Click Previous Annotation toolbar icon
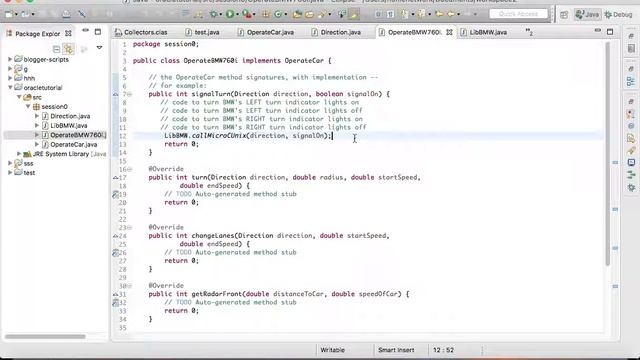Screen dimensions: 640x360 422,14
